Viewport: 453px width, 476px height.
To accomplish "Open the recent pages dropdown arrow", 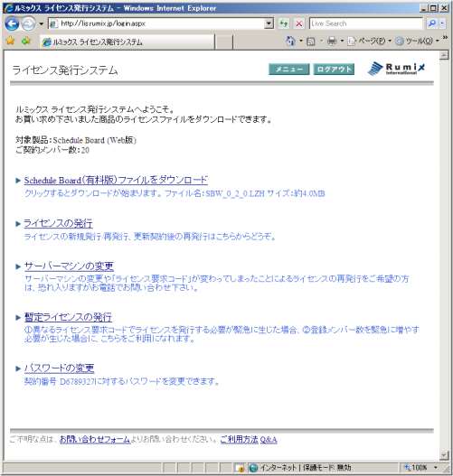I will point(41,23).
